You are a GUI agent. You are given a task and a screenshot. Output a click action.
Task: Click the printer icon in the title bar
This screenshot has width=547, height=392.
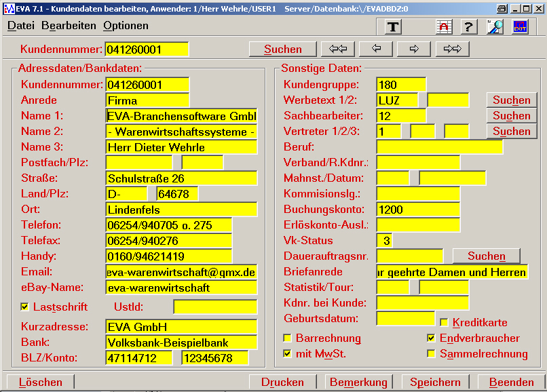coord(502,9)
